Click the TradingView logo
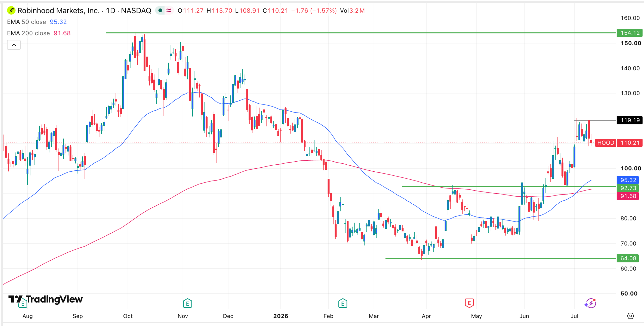 (x=46, y=299)
